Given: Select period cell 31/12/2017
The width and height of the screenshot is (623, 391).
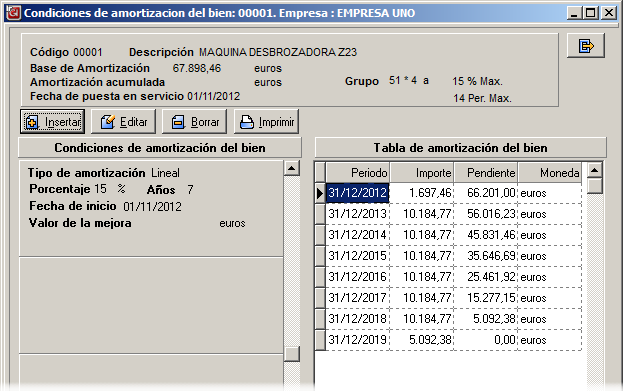Looking at the screenshot, I should 358,298.
